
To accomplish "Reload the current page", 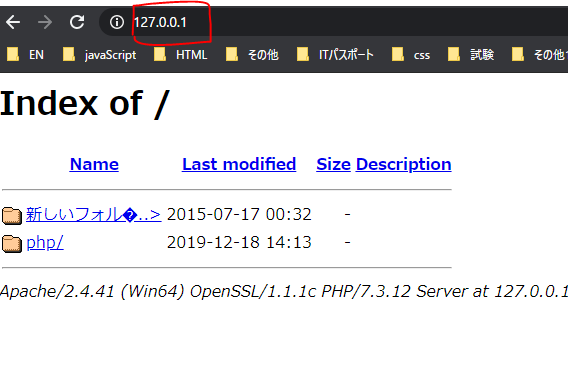I will click(77, 22).
